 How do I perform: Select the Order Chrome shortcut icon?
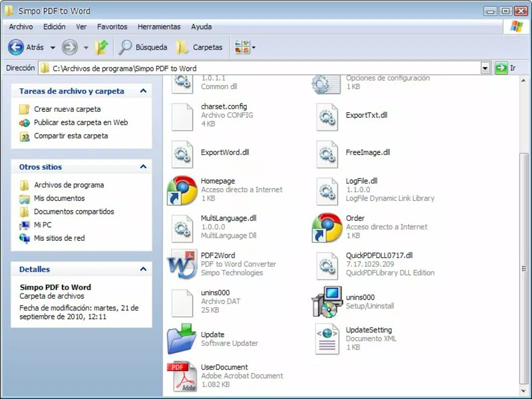[327, 227]
